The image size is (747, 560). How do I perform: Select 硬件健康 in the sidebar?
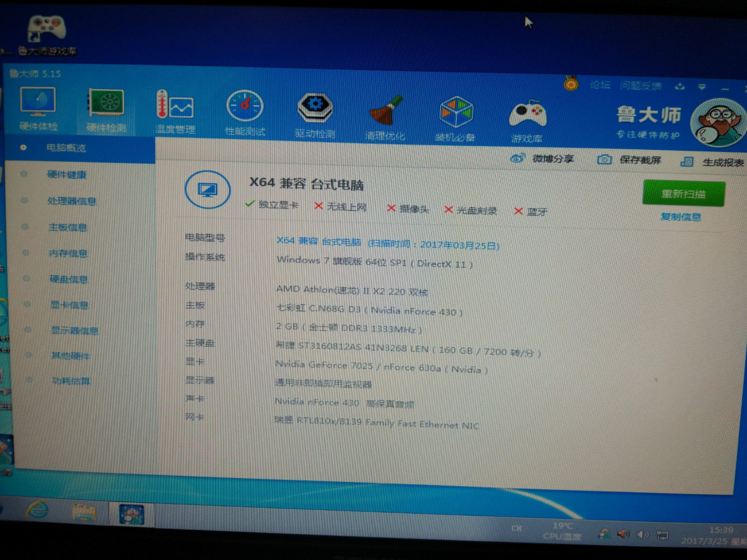(67, 175)
